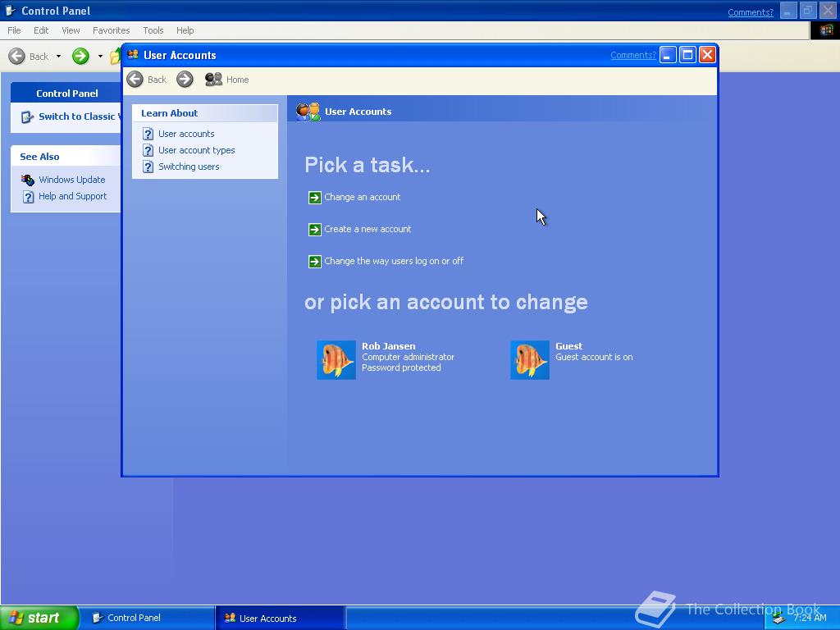This screenshot has width=840, height=630.
Task: Click the Home icon in User Accounts toolbar
Action: pyautogui.click(x=214, y=80)
